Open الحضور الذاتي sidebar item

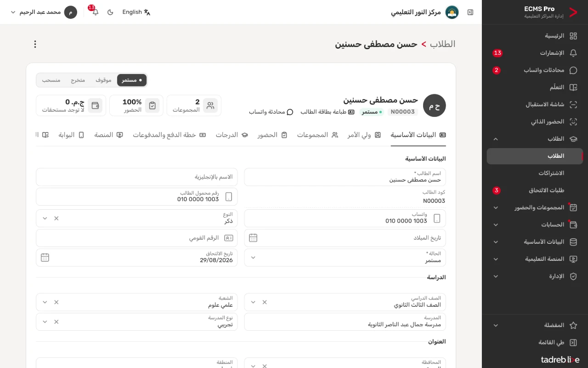pos(535,122)
